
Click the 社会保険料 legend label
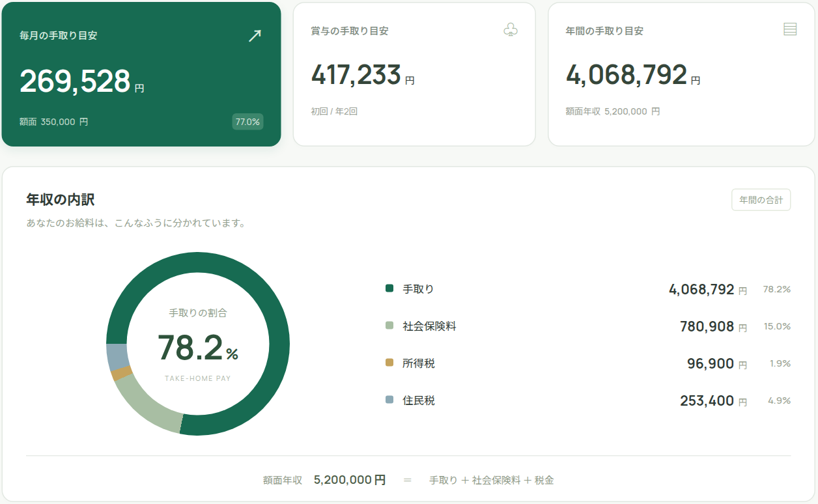coord(429,326)
